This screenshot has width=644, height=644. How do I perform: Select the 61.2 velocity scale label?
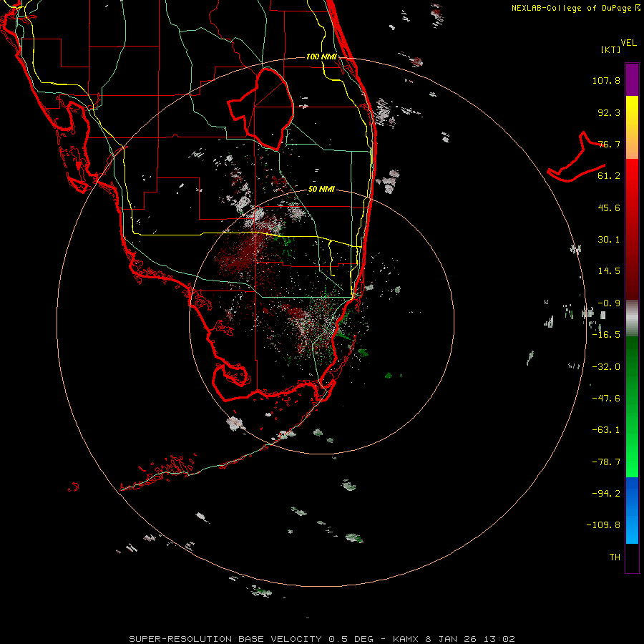click(609, 176)
